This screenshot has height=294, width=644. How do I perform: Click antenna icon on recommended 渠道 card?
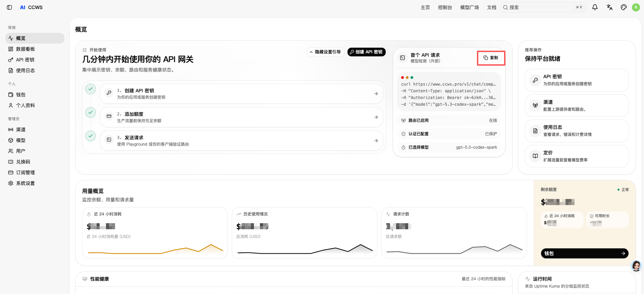535,105
